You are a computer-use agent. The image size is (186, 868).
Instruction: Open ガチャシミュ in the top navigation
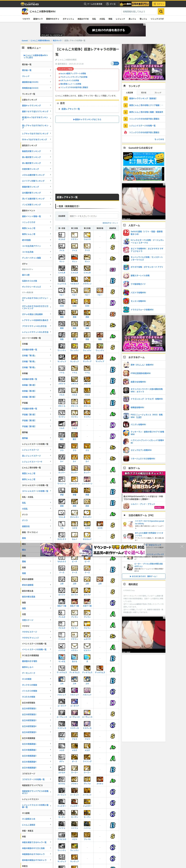pyautogui.click(x=68, y=19)
